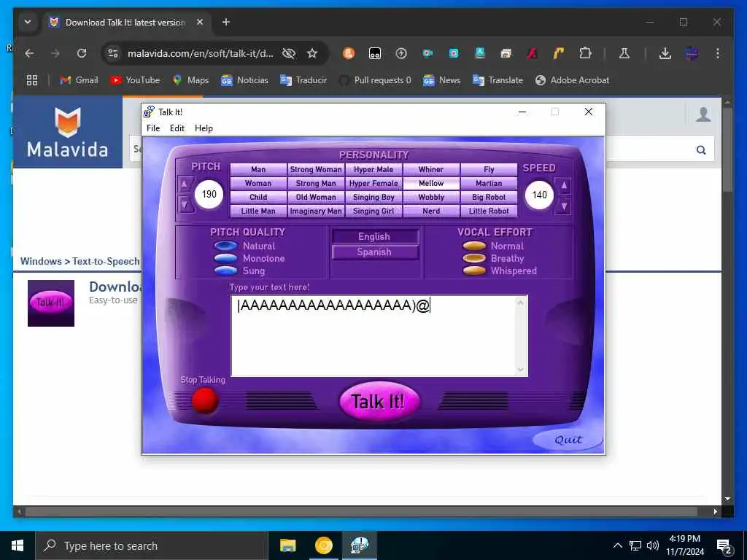The height and width of the screenshot is (560, 747).
Task: Select the Man personality
Action: [258, 169]
